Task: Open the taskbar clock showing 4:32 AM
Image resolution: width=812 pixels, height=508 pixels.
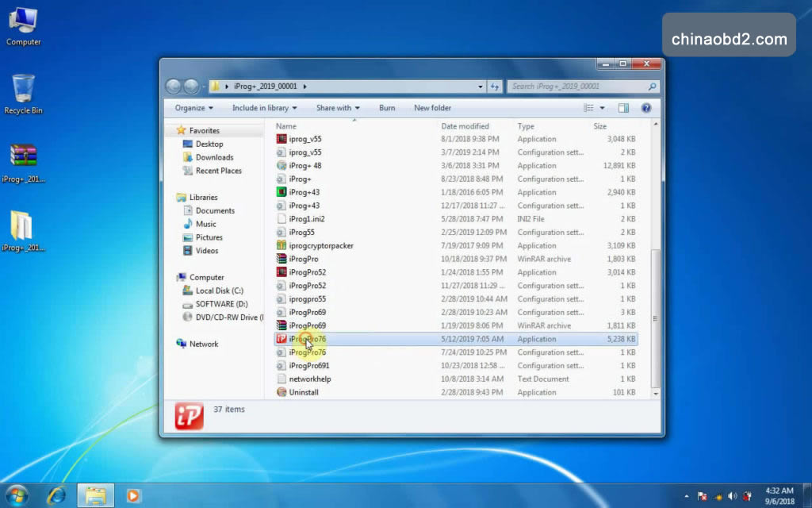Action: (x=779, y=495)
